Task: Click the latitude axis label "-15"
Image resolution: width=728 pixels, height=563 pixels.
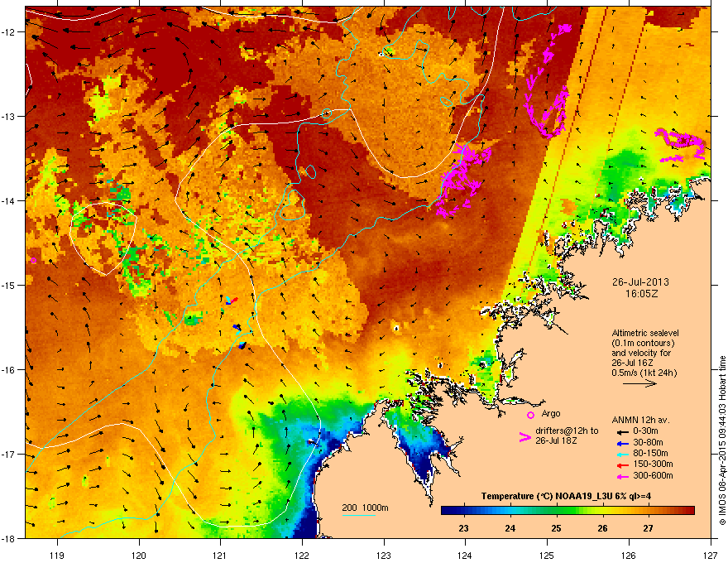Action: [9, 285]
